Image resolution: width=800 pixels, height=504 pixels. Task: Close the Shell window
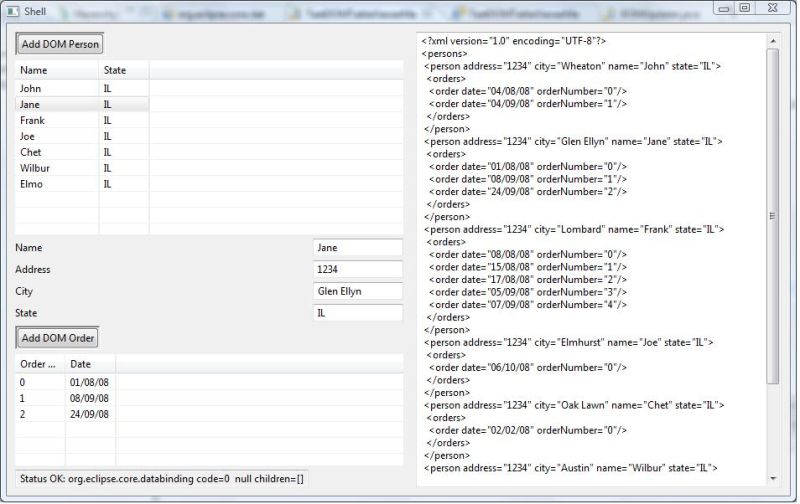pyautogui.click(x=773, y=8)
